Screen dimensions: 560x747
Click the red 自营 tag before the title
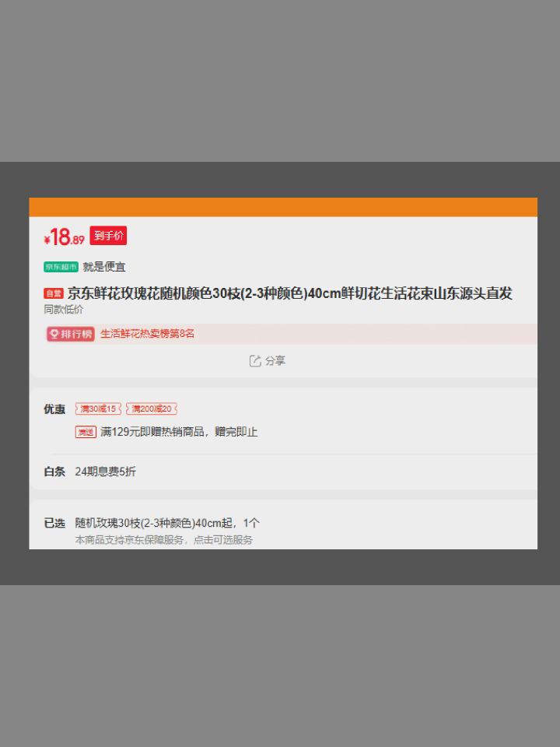[54, 294]
